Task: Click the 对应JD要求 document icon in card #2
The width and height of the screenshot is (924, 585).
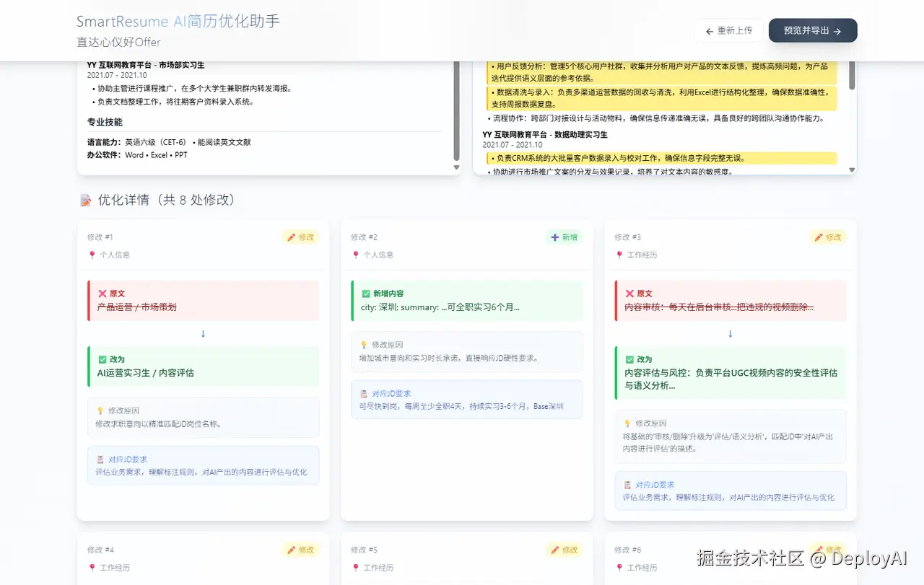Action: tap(364, 394)
